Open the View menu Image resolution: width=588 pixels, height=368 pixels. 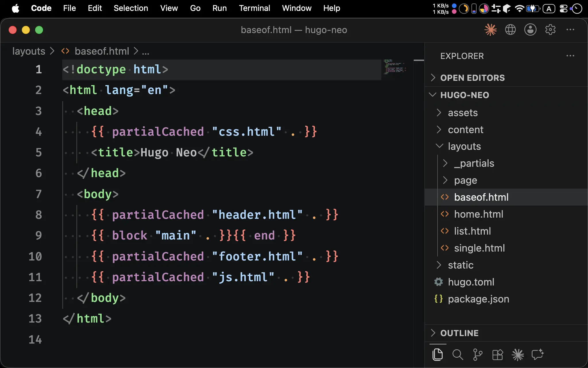click(169, 8)
